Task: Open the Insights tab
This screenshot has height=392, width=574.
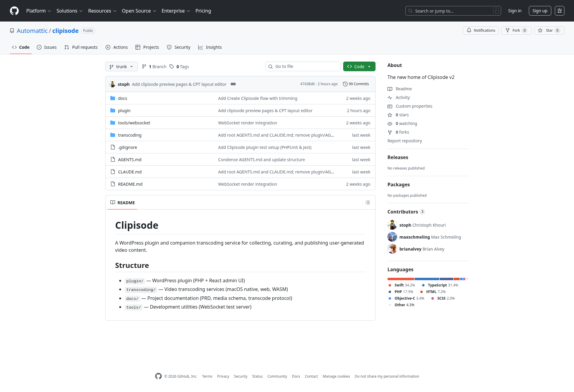Action: pos(210,47)
